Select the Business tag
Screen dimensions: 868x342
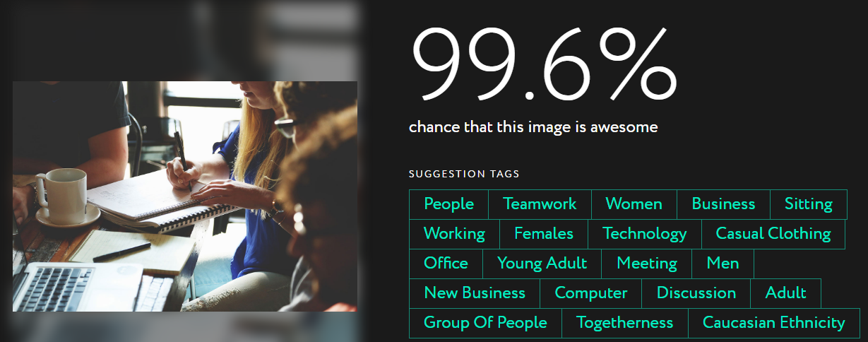click(x=723, y=204)
